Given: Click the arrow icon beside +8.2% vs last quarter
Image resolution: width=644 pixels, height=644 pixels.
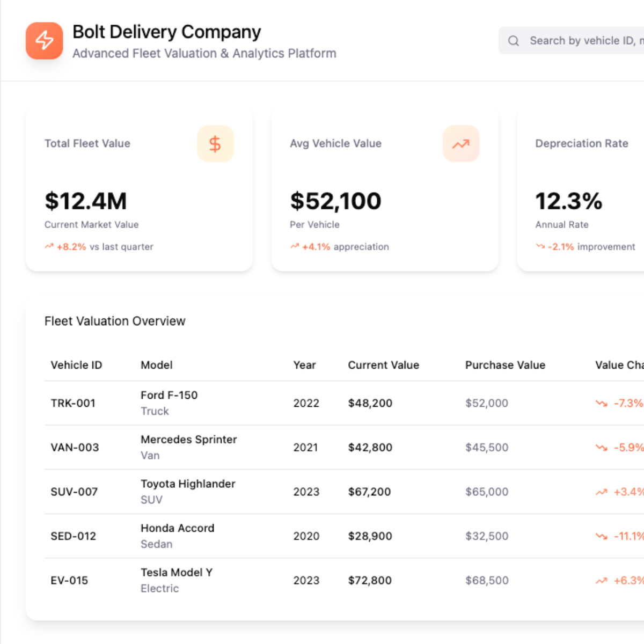Looking at the screenshot, I should click(48, 246).
